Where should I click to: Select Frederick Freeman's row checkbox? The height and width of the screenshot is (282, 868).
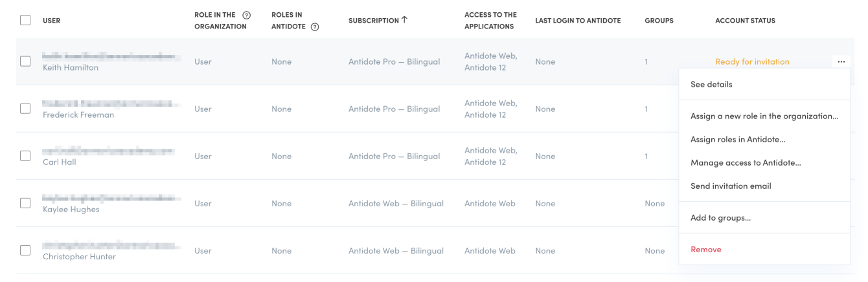[25, 109]
